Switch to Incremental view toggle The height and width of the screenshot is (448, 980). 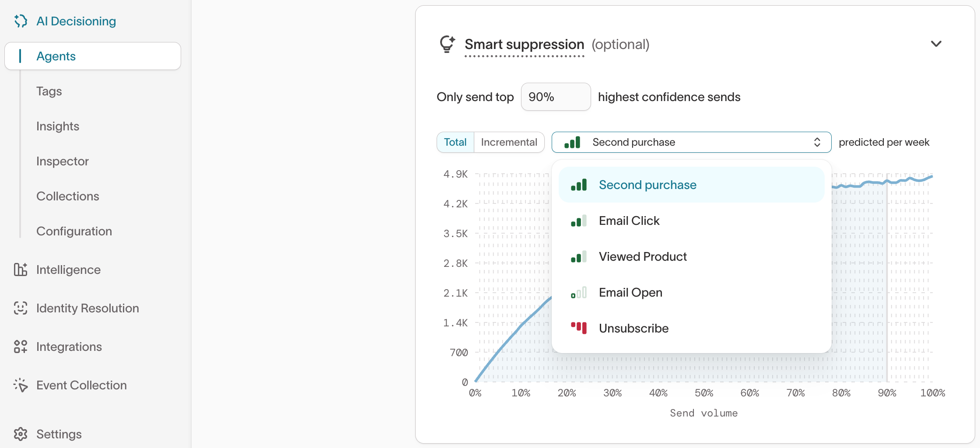[509, 142]
